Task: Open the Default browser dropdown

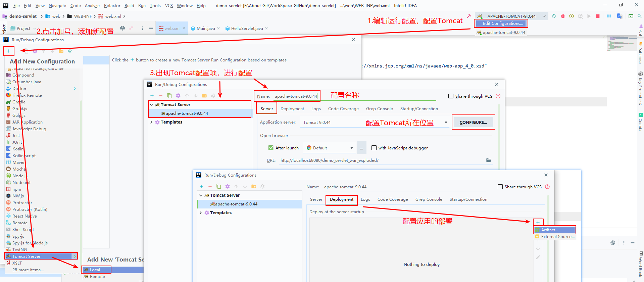Action: (329, 148)
